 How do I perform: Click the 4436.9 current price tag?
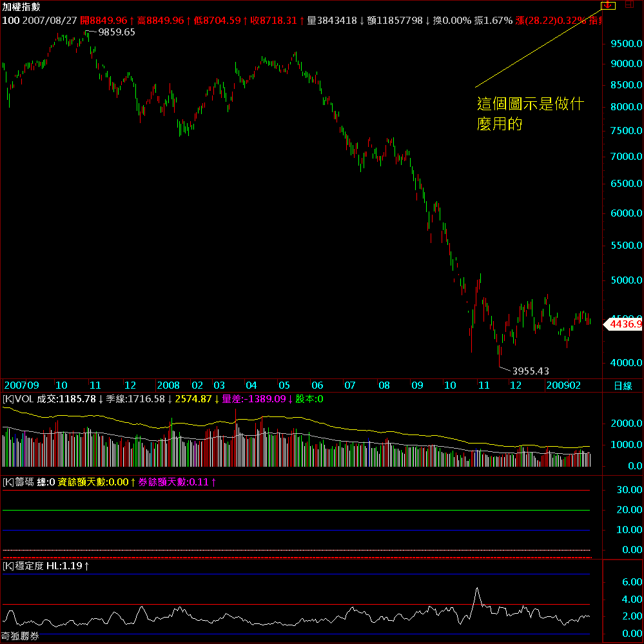click(x=624, y=324)
